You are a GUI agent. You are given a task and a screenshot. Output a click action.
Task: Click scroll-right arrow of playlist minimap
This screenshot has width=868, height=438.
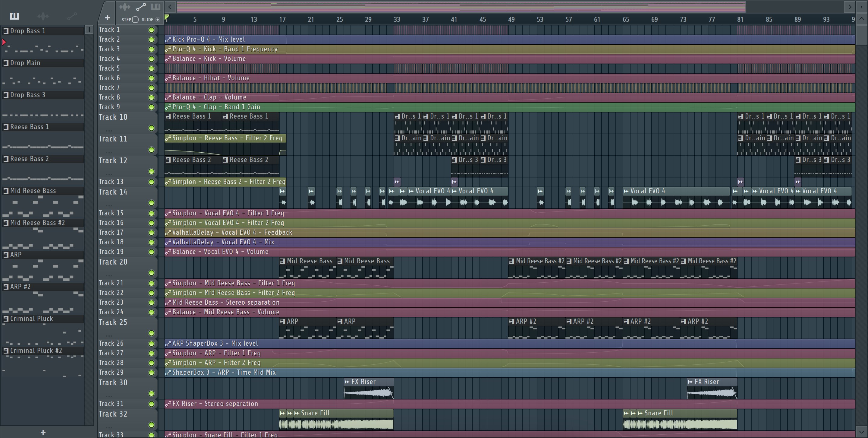850,7
